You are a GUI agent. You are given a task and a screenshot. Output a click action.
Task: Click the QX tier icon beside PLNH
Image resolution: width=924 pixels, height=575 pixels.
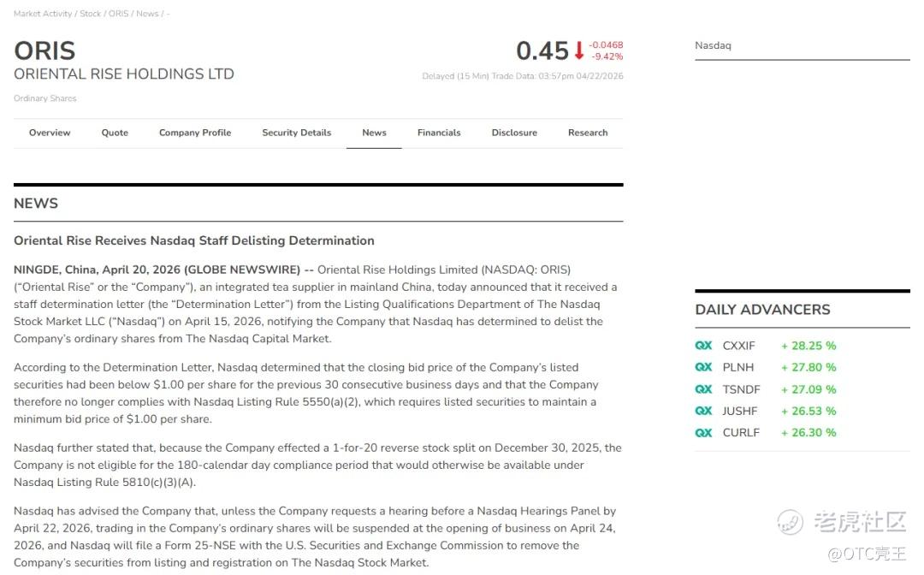point(703,367)
